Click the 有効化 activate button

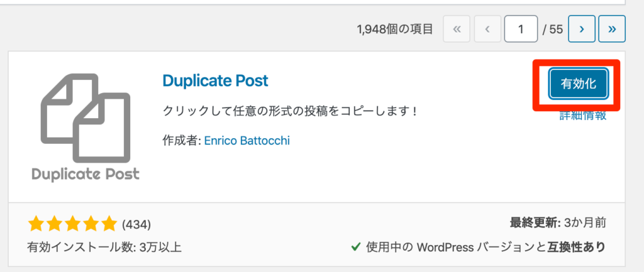tap(579, 84)
